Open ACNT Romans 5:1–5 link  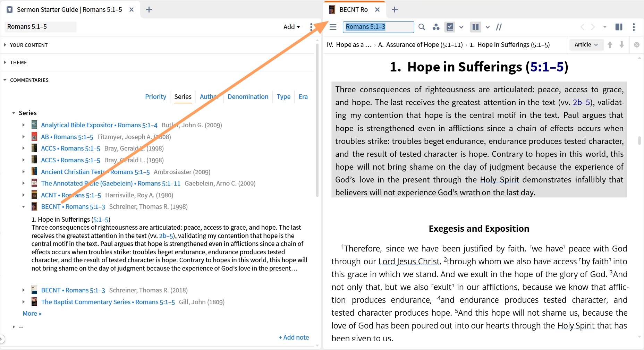[71, 195]
